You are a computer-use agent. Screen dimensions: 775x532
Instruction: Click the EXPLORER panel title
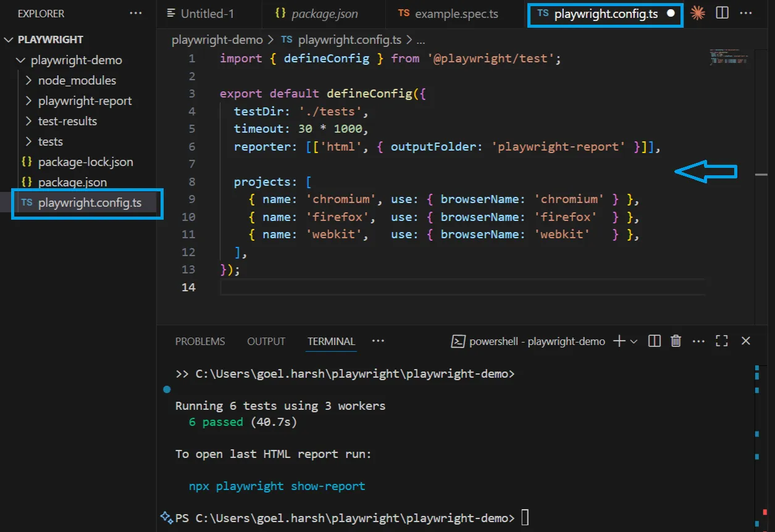[41, 13]
